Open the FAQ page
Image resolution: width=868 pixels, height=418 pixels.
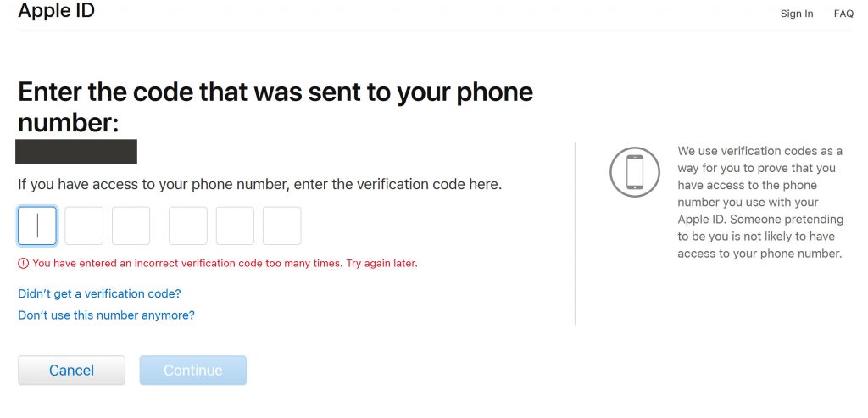point(843,14)
